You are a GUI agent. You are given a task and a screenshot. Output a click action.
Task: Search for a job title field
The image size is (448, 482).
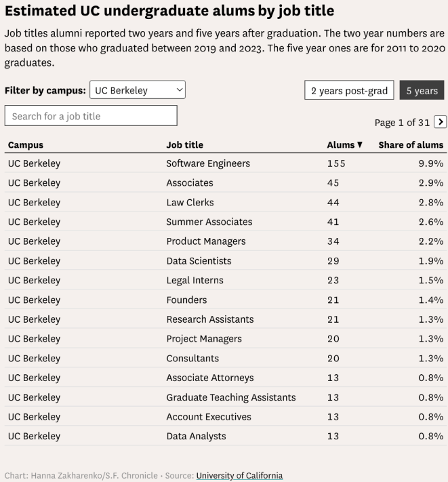(91, 115)
